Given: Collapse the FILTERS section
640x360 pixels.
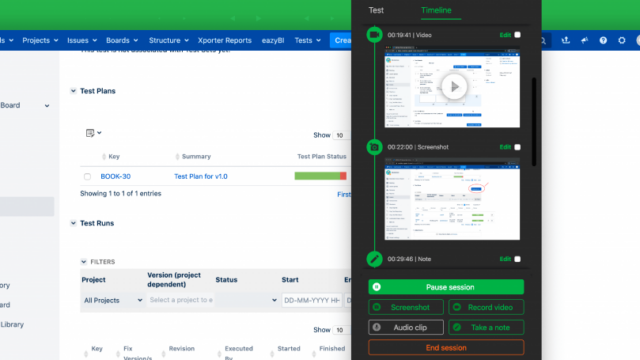Looking at the screenshot, I should click(84, 262).
